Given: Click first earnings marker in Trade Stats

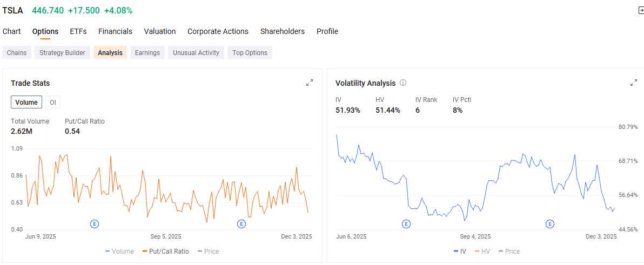Looking at the screenshot, I should click(x=95, y=223).
